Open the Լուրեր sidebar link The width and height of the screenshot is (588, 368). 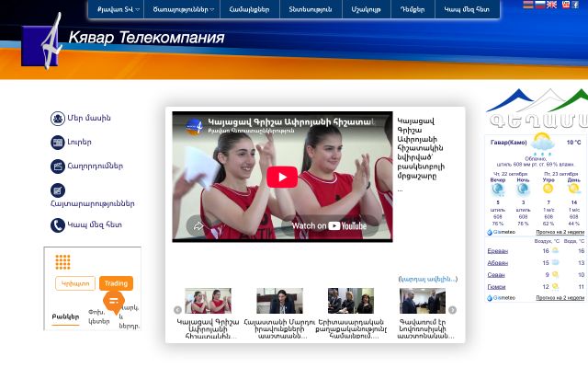tap(80, 143)
